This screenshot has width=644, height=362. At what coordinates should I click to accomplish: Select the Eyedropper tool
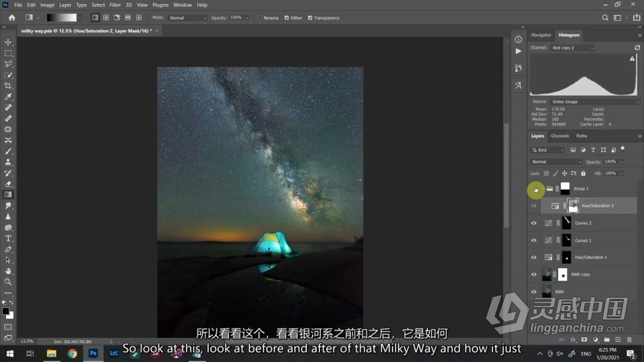pyautogui.click(x=8, y=97)
